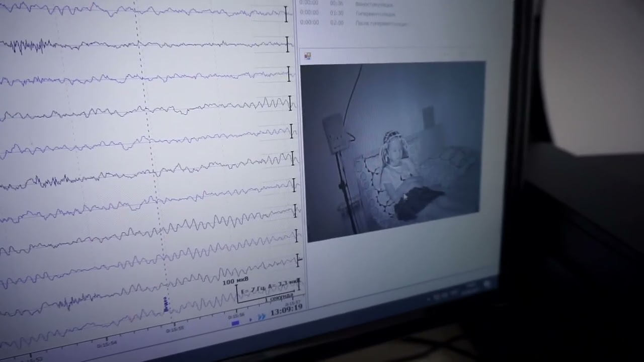Click the 0:15:55 time axis tick
This screenshot has height=362, width=644.
click(x=176, y=329)
